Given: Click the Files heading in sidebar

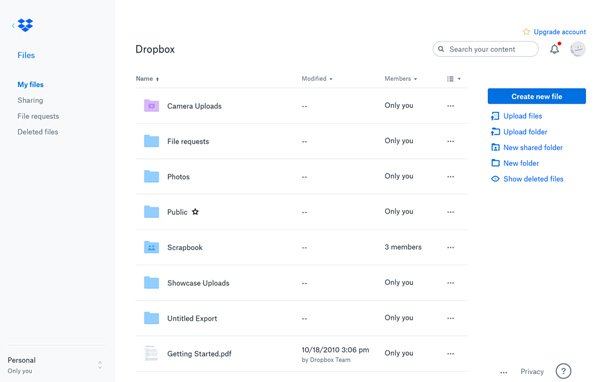Looking at the screenshot, I should [26, 55].
